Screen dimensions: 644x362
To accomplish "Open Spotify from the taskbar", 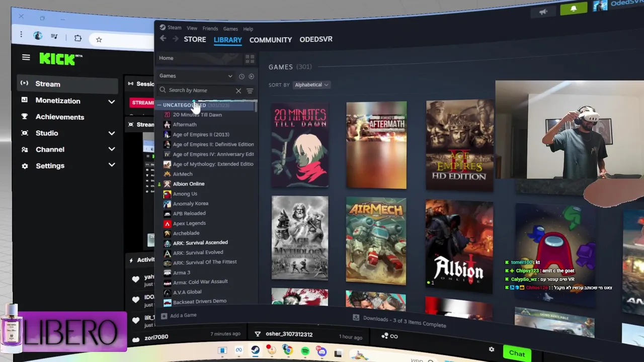I will click(x=305, y=351).
